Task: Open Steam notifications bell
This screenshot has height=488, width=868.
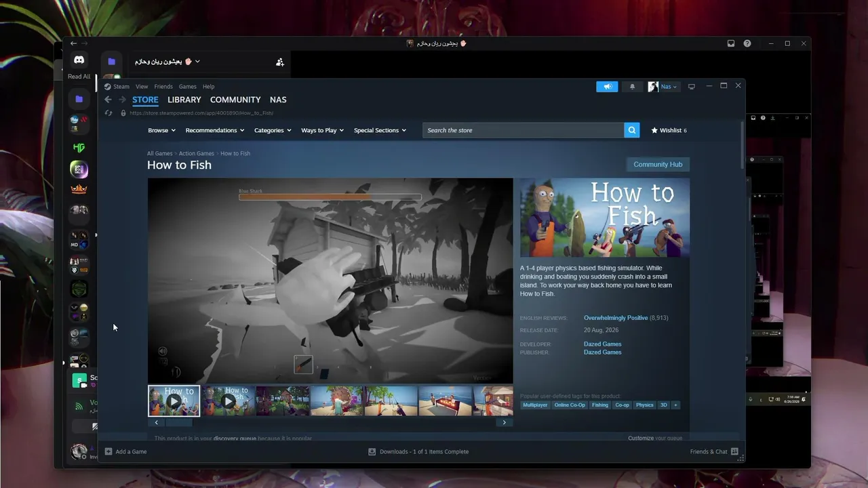Action: tap(633, 87)
